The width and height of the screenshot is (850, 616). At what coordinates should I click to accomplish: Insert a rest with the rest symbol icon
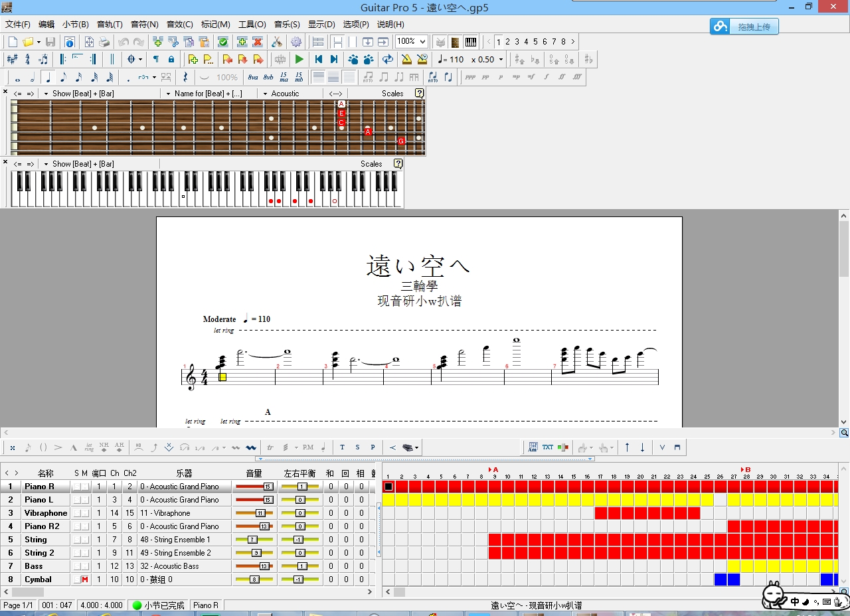click(185, 77)
